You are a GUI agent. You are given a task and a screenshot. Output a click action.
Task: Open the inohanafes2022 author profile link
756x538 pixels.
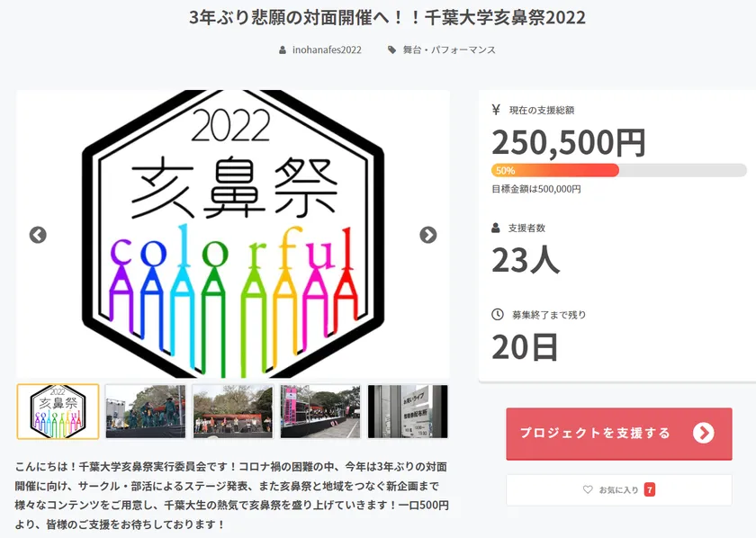pos(327,50)
